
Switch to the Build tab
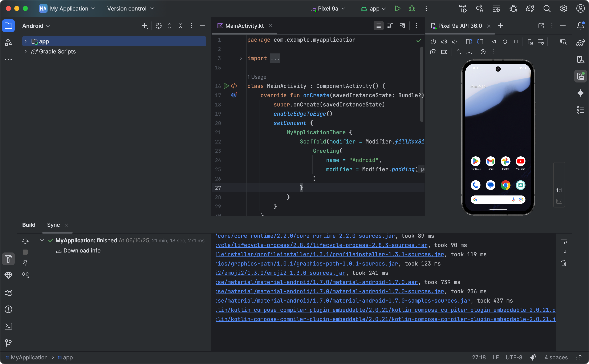(29, 225)
